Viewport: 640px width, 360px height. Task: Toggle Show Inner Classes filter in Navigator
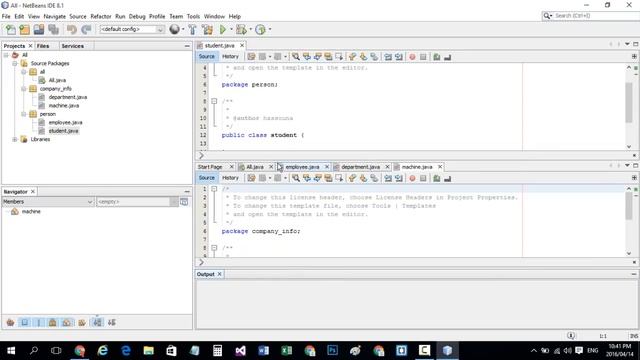click(x=67, y=322)
